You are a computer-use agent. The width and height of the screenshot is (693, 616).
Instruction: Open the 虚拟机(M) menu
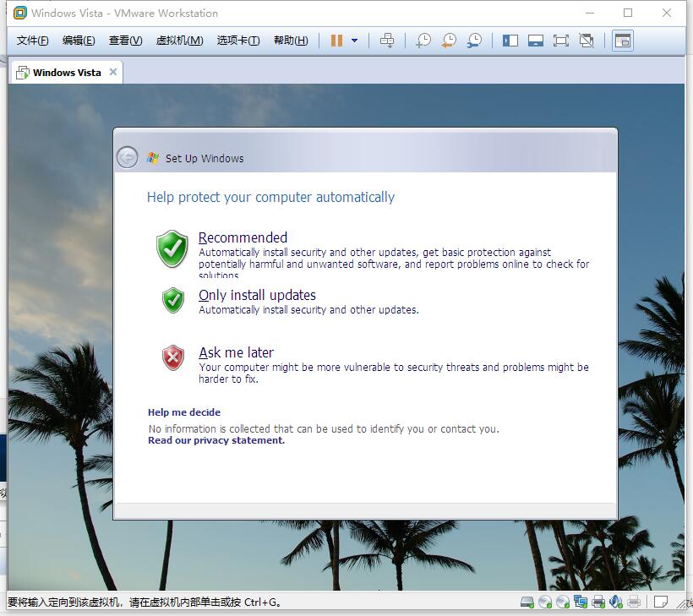(179, 41)
